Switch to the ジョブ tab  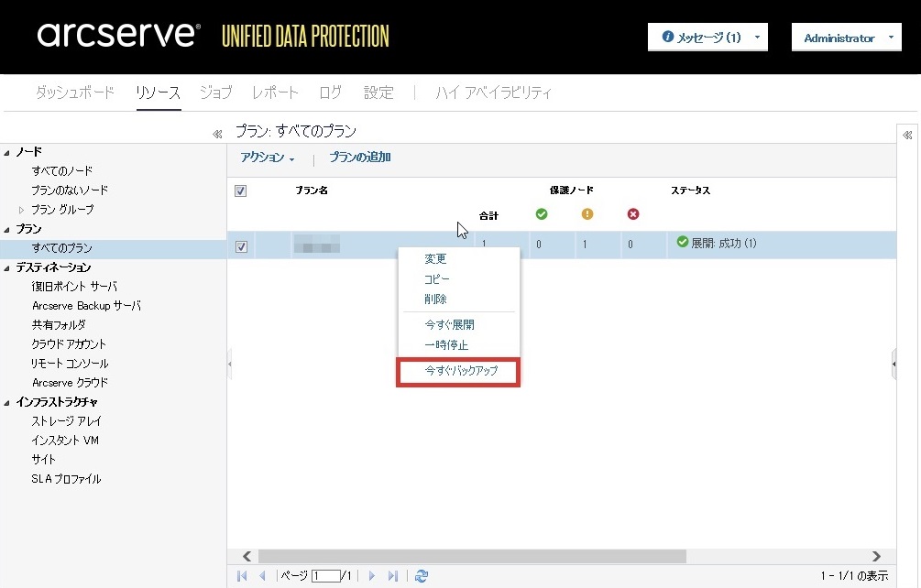point(215,93)
